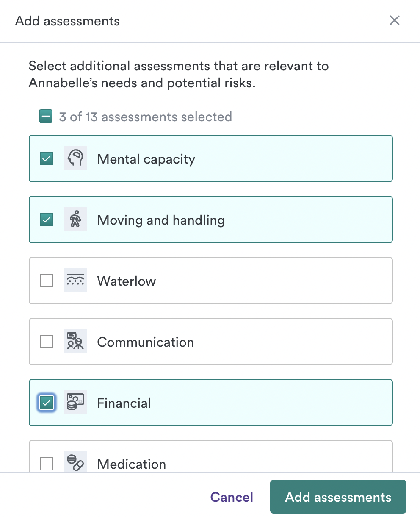
Task: Click the Medication pills icon
Action: click(75, 462)
